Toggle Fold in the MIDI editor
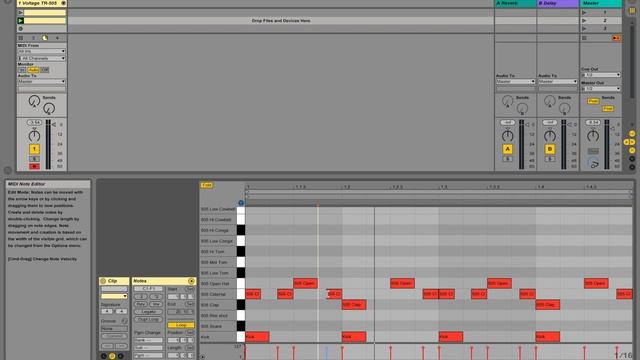 207,185
